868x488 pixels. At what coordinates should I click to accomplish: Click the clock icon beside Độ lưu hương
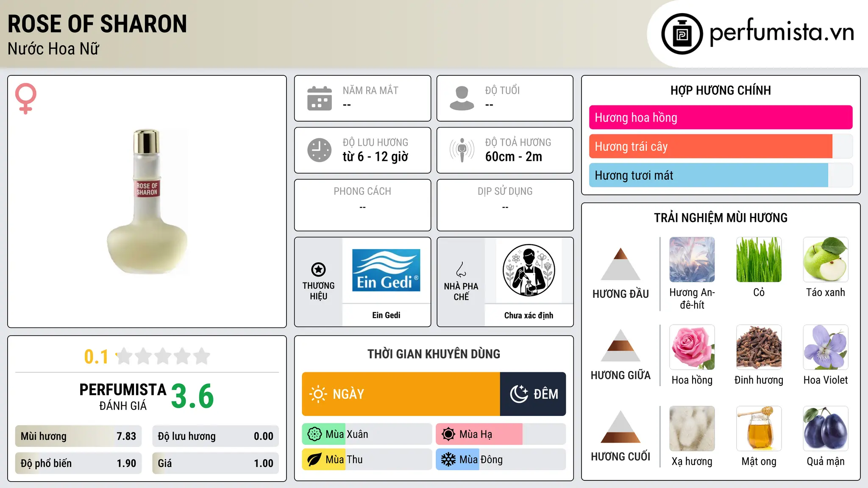(x=320, y=150)
